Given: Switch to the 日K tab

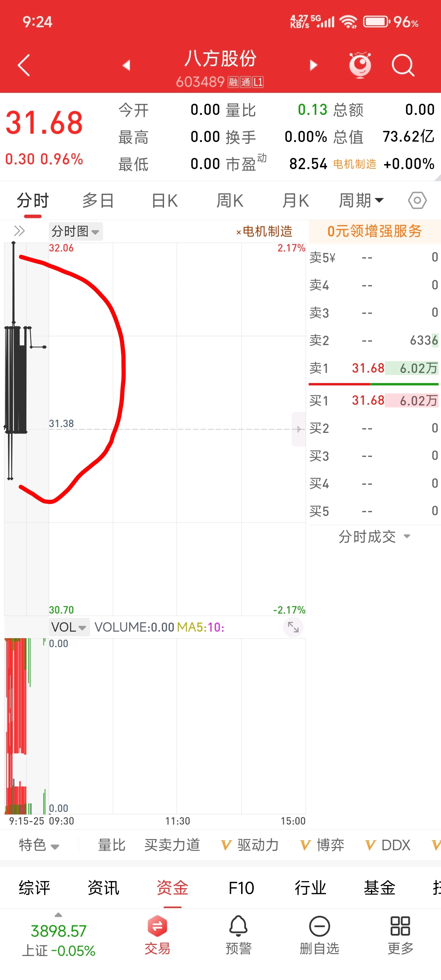Looking at the screenshot, I should pos(164,200).
